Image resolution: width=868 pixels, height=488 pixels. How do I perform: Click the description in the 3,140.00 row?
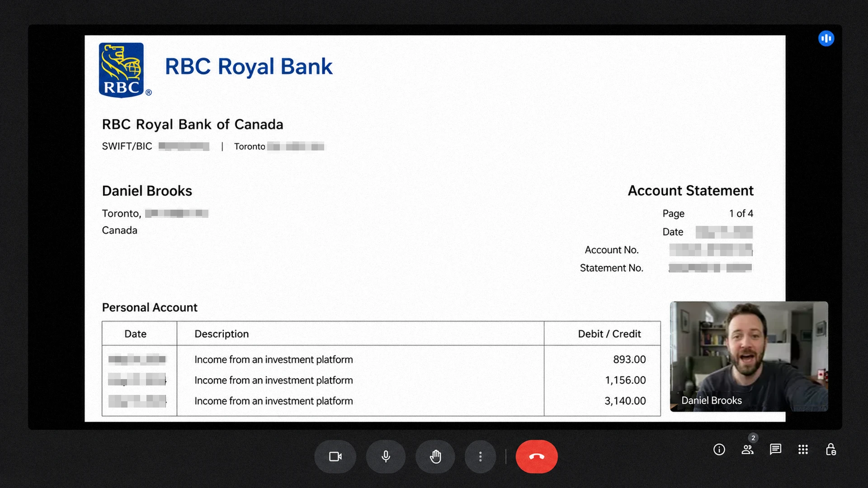tap(274, 401)
